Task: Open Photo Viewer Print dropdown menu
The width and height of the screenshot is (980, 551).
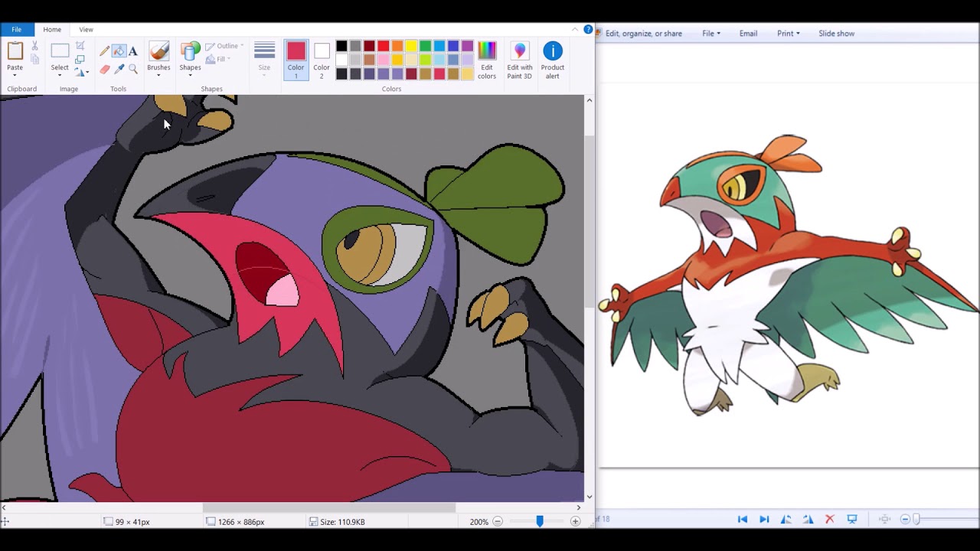Action: click(x=789, y=34)
